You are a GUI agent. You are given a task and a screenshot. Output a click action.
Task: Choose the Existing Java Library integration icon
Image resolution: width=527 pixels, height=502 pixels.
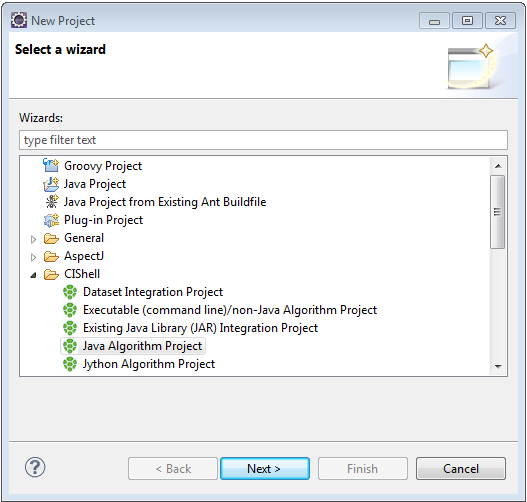(x=70, y=328)
